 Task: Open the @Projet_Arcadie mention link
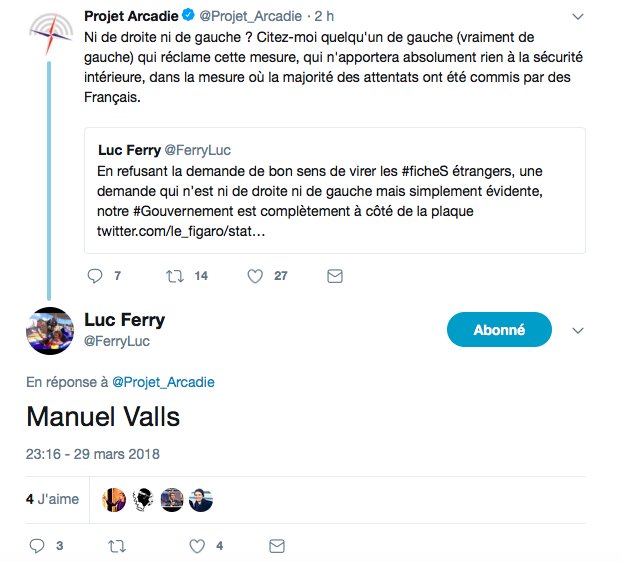(x=163, y=382)
